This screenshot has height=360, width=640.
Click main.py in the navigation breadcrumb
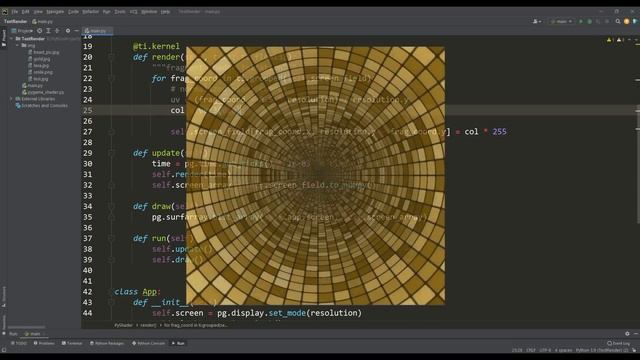pos(42,22)
